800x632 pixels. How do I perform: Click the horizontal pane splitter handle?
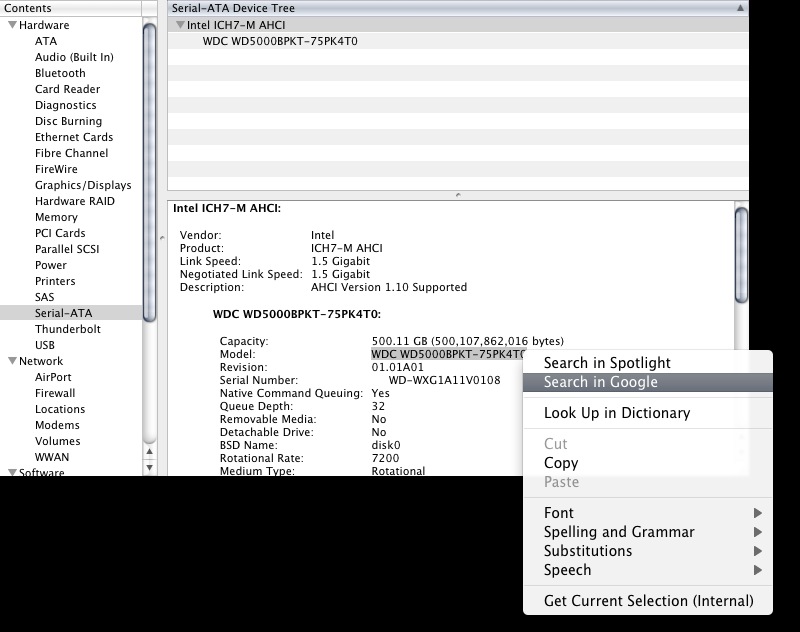coord(458,195)
